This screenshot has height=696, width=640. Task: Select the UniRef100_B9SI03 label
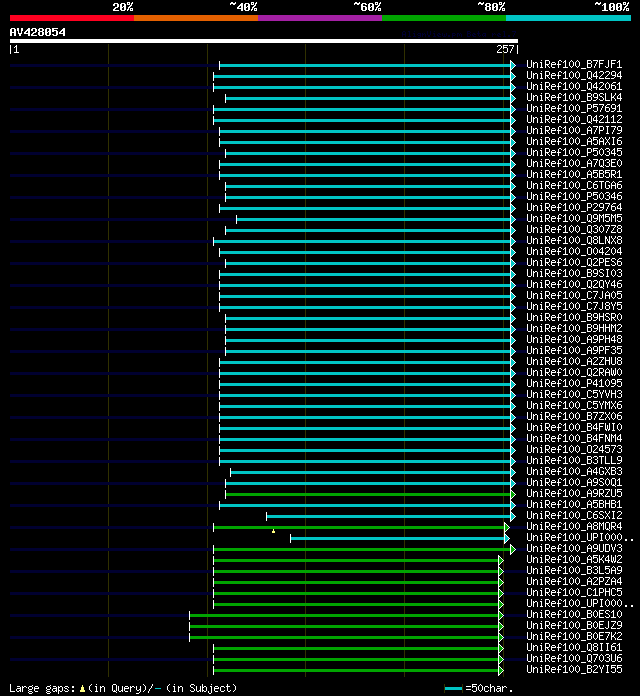pos(574,273)
